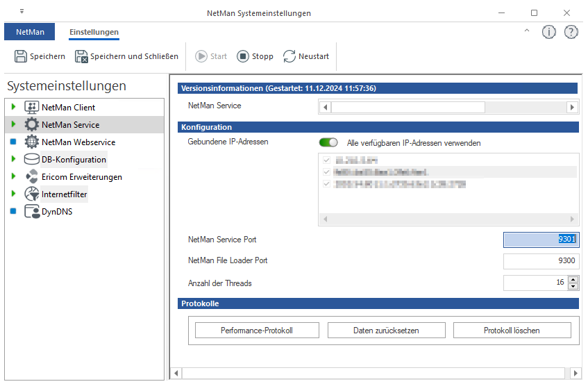
Task: Select the DB-Konfiguration database icon
Action: pyautogui.click(x=32, y=160)
